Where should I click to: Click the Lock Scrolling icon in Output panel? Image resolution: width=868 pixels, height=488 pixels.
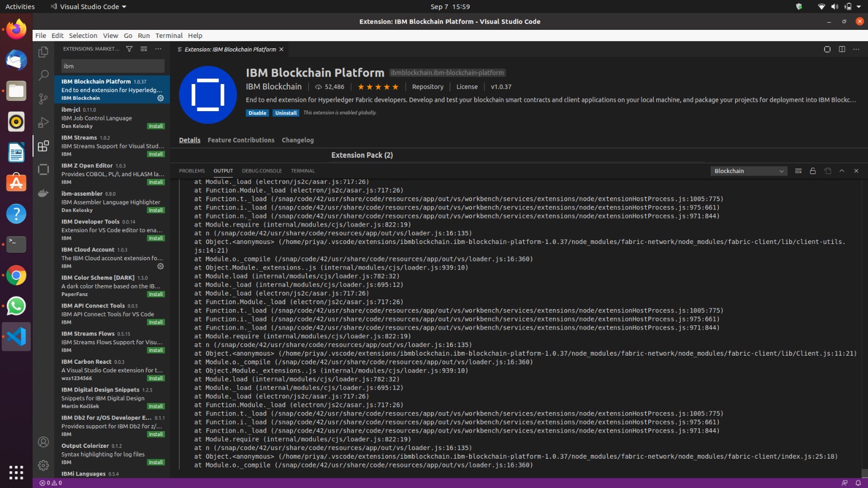pos(813,170)
